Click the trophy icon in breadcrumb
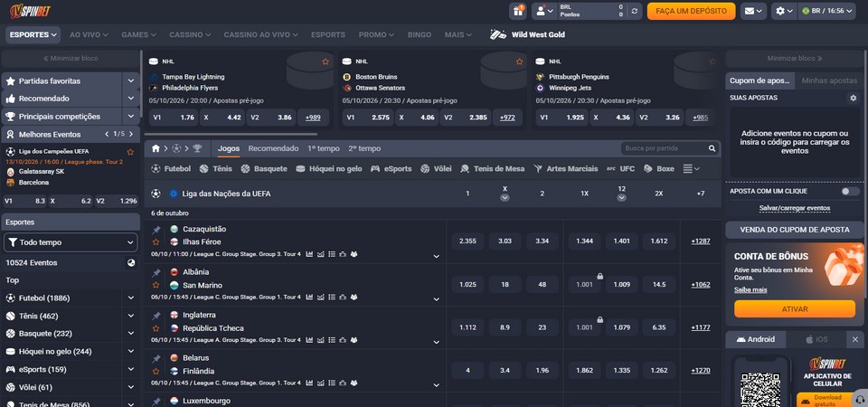 click(x=197, y=148)
